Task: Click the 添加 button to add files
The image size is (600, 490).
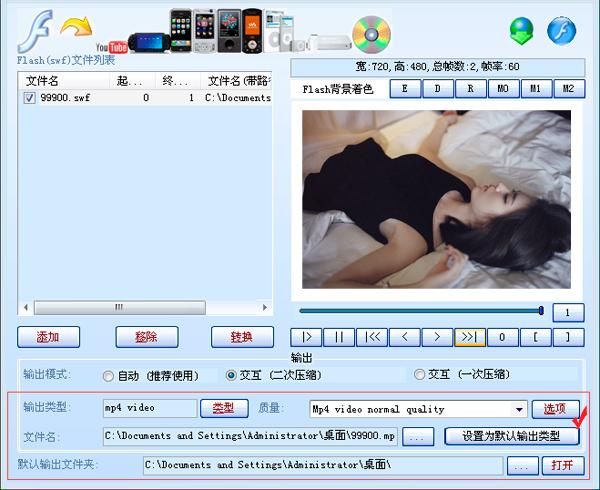Action: (x=47, y=337)
